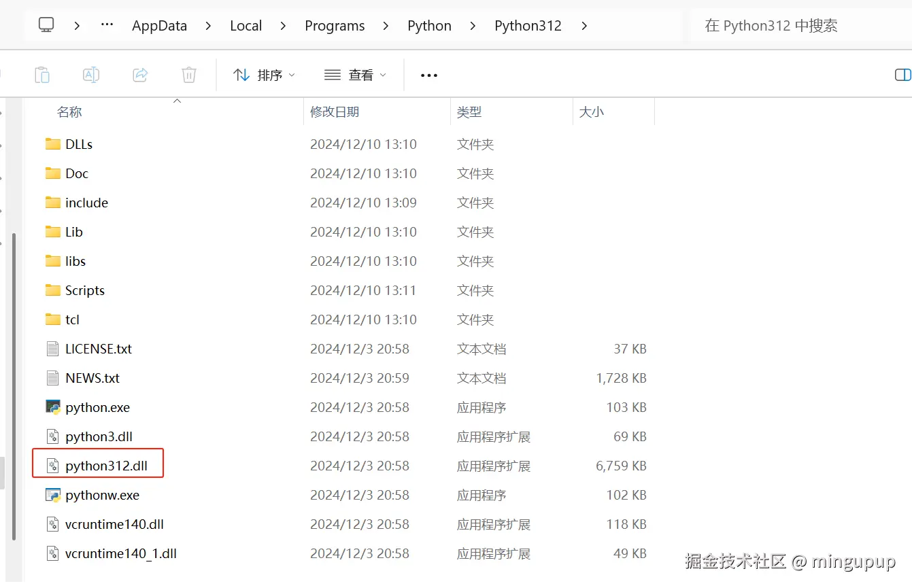
Task: Click the 2024/12/3 20:59 date of NEWS.txt
Action: [360, 378]
